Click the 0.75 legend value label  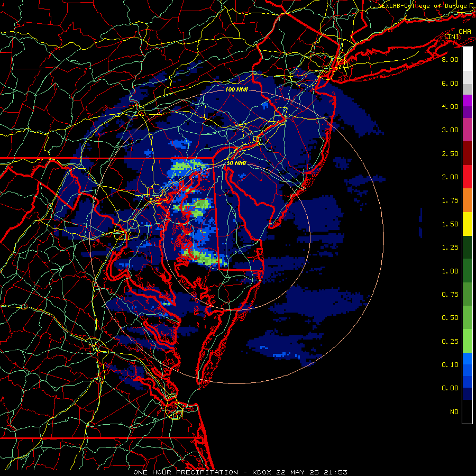coord(450,295)
